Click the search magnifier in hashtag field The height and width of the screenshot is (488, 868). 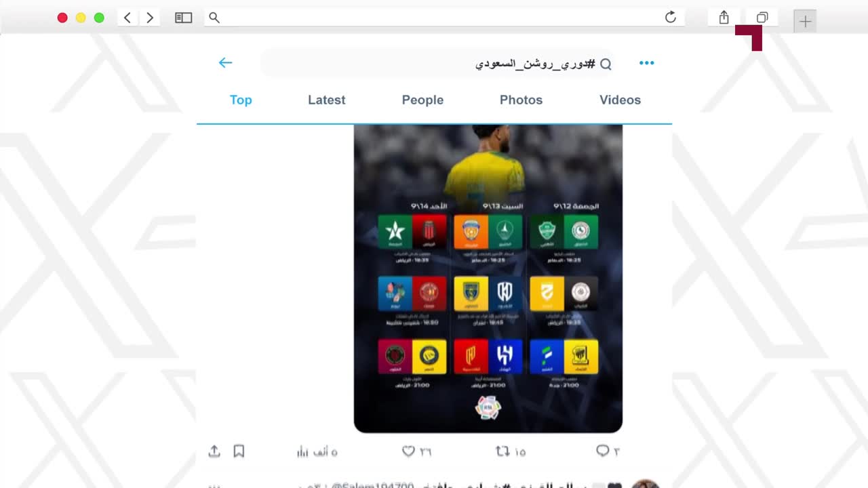[606, 64]
